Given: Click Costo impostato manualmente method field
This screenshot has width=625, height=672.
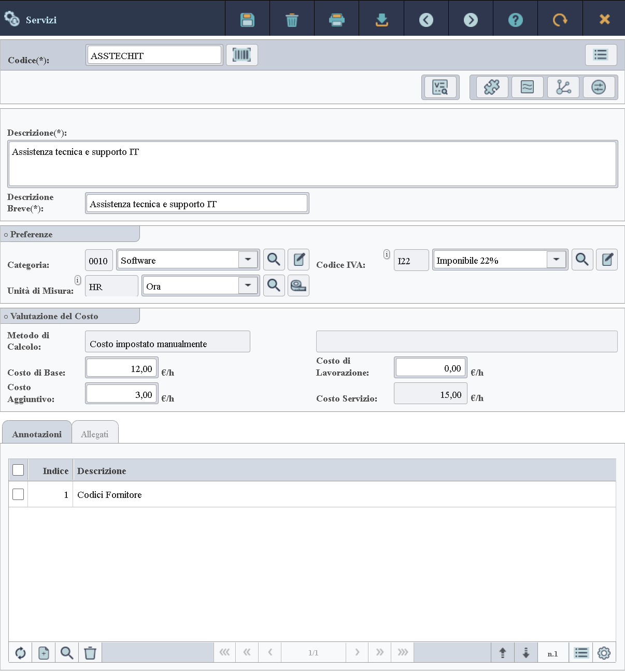Looking at the screenshot, I should click(167, 341).
